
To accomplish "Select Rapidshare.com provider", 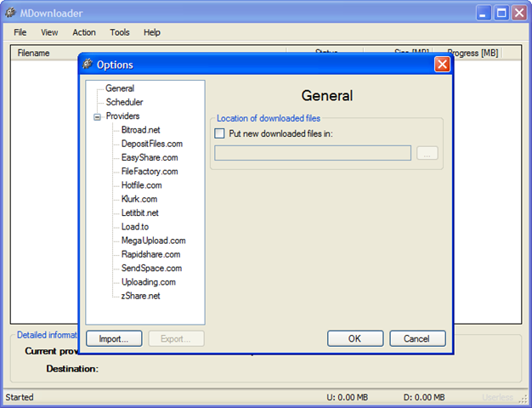I will coord(150,255).
